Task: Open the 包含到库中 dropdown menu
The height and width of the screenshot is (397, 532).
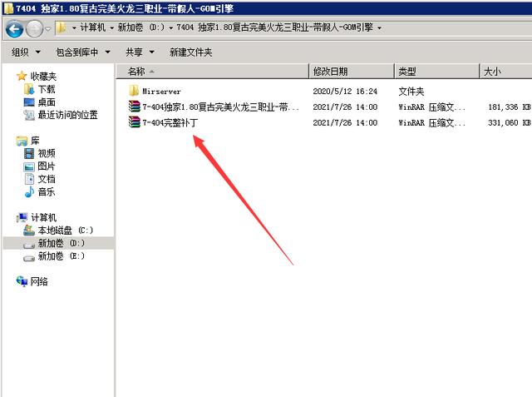Action: pyautogui.click(x=81, y=52)
